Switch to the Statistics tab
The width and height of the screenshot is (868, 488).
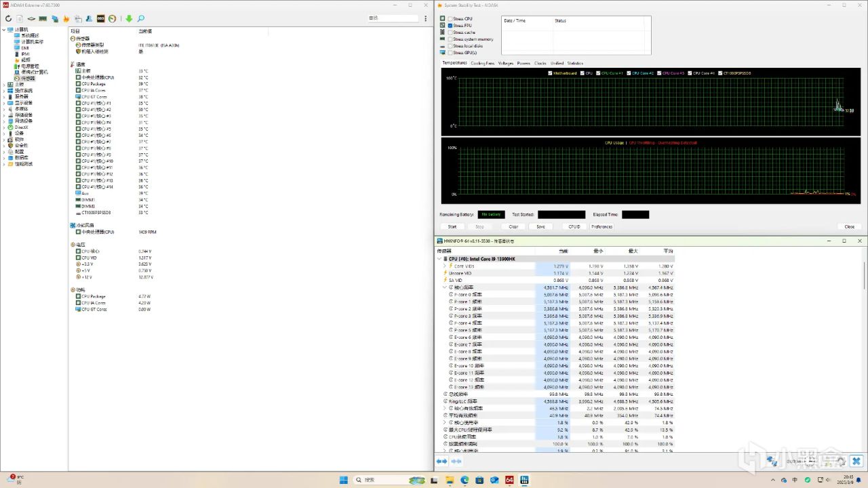(575, 63)
